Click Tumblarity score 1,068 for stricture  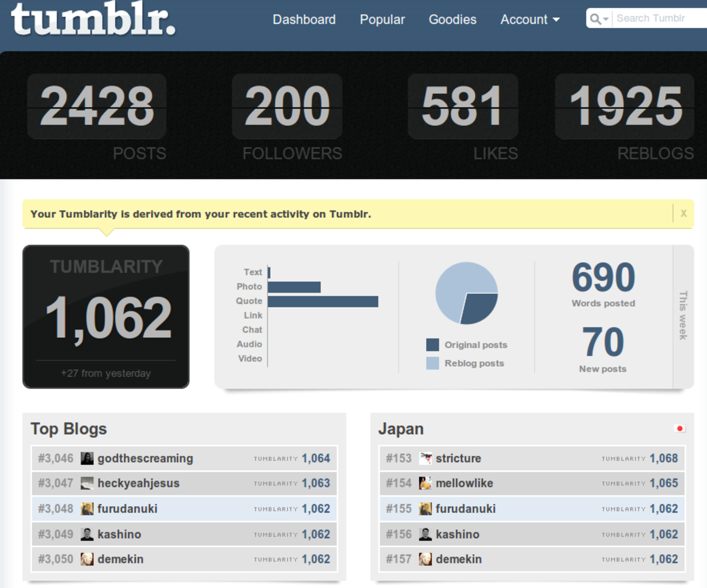[x=664, y=459]
